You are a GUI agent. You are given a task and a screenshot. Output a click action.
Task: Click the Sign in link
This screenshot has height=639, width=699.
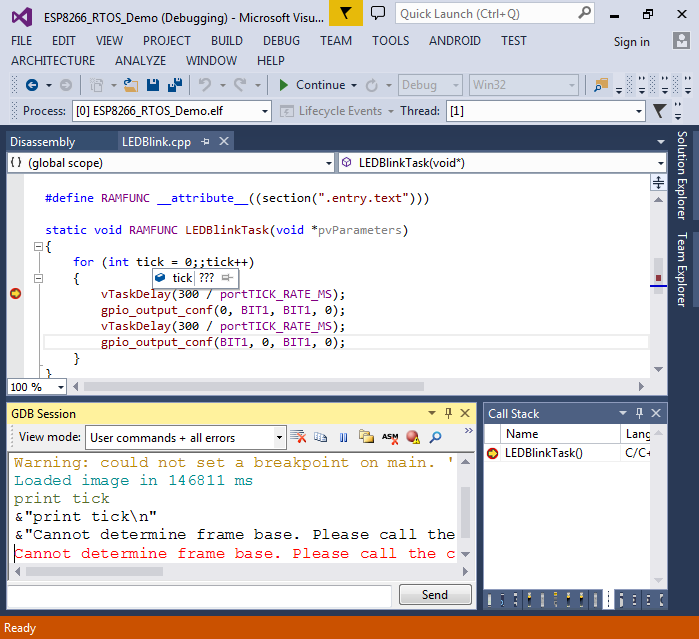pyautogui.click(x=631, y=42)
